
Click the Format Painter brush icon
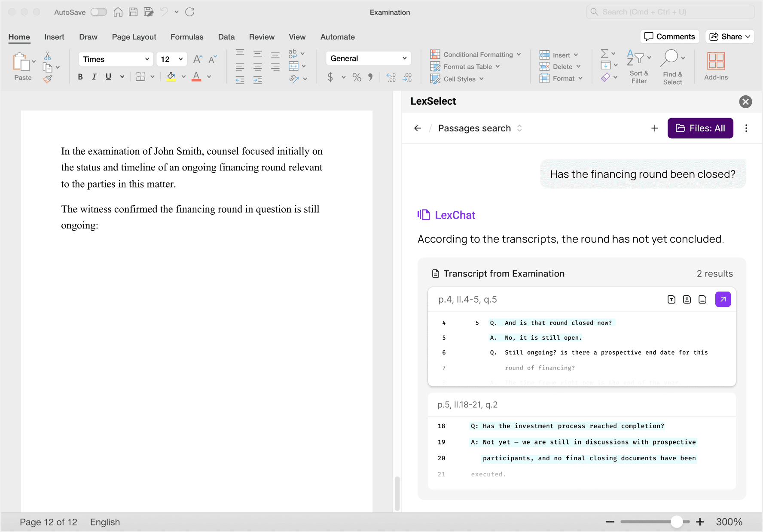[x=48, y=79]
